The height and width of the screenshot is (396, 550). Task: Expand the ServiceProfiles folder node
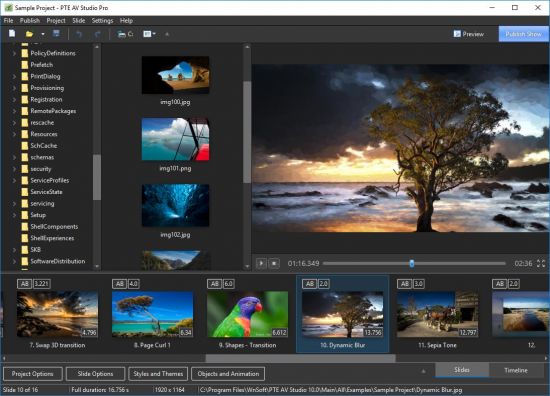click(x=14, y=181)
